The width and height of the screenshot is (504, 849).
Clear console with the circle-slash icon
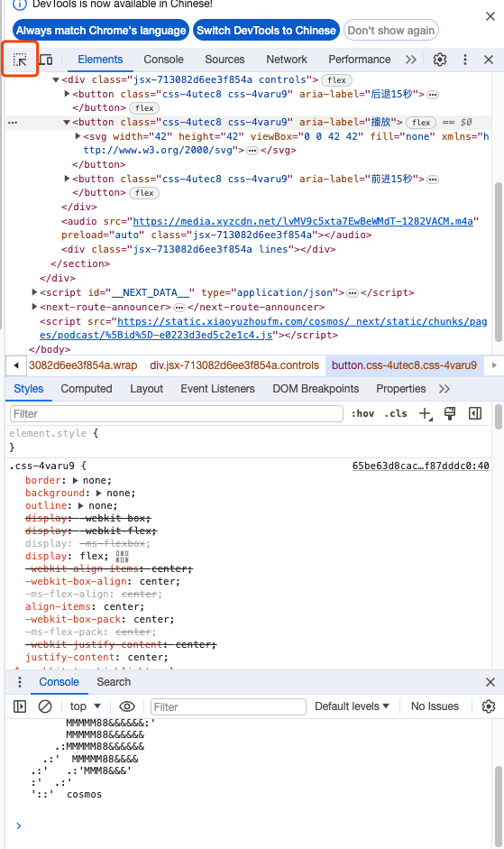pos(45,706)
